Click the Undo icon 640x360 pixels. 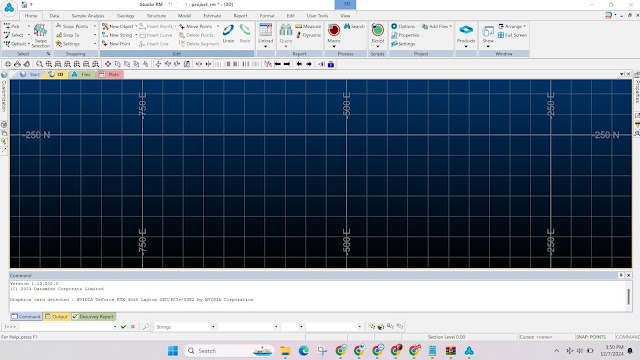229,33
